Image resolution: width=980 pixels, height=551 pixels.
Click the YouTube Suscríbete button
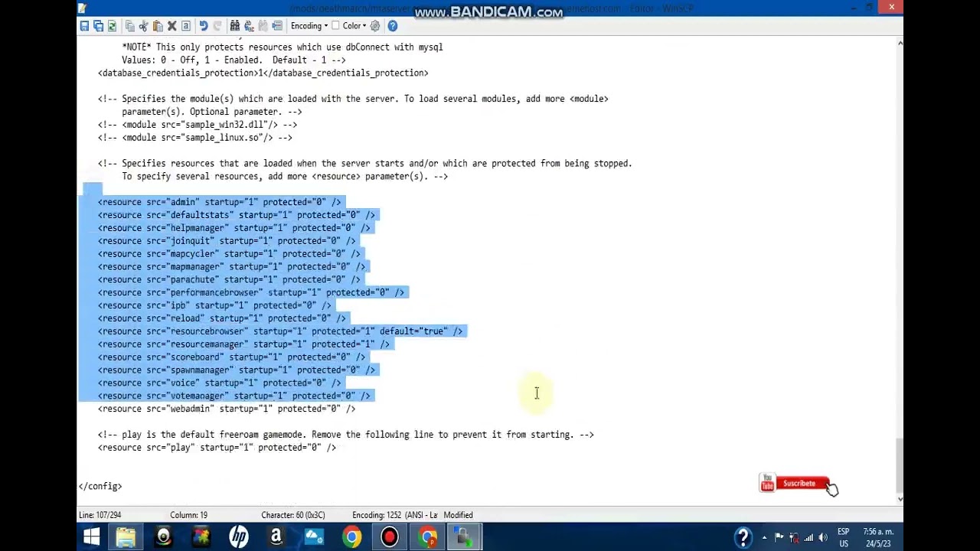tap(795, 484)
